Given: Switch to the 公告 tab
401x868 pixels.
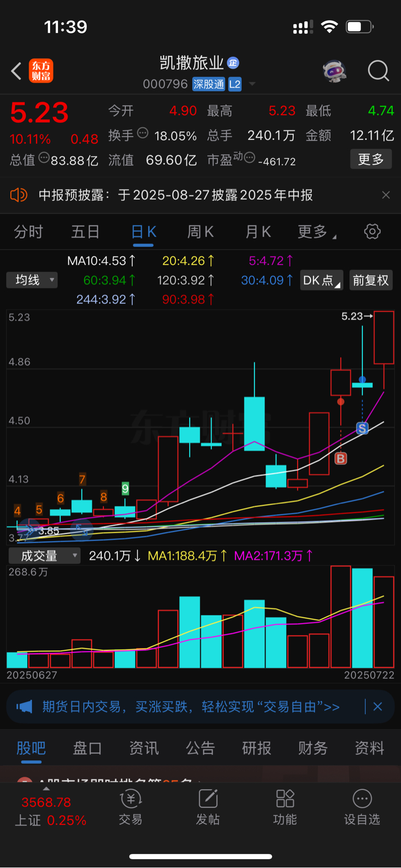Looking at the screenshot, I should 200,748.
